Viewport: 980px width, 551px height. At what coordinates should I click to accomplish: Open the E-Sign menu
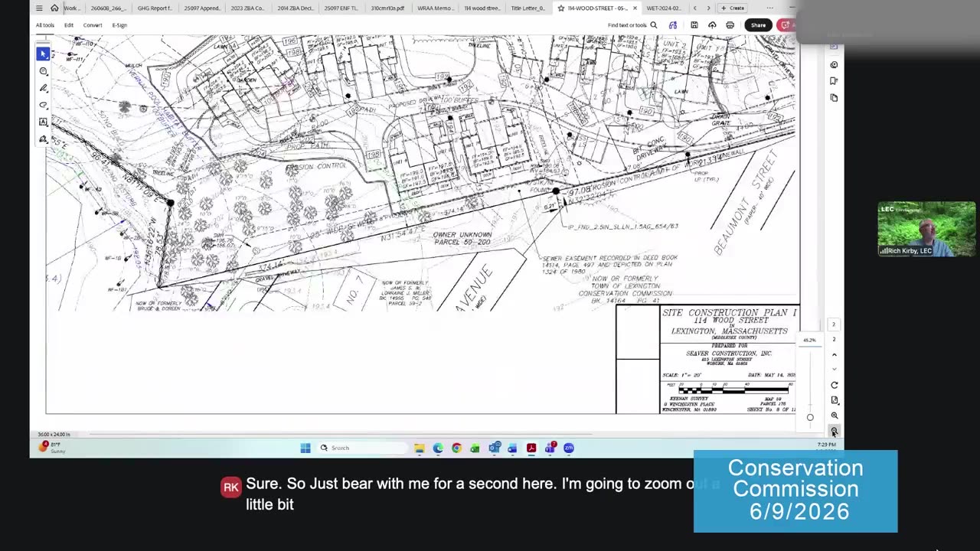(x=119, y=24)
